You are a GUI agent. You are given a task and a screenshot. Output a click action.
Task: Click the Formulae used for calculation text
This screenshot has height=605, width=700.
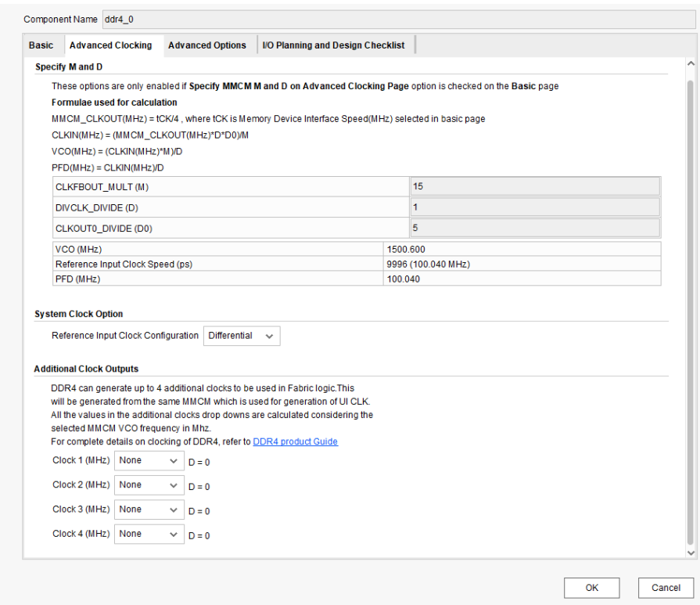[114, 103]
